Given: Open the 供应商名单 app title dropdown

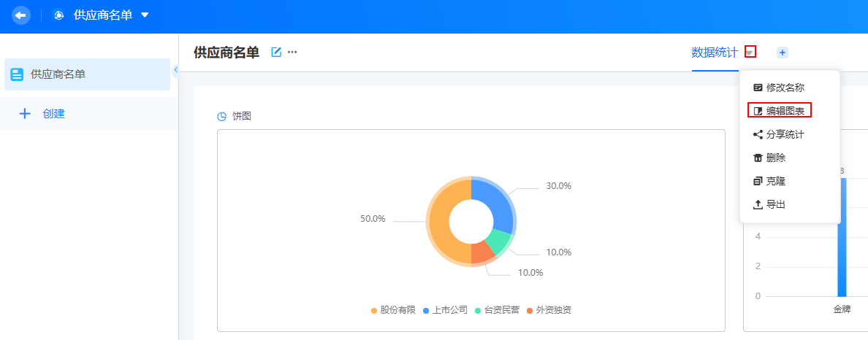Looking at the screenshot, I should tap(145, 15).
